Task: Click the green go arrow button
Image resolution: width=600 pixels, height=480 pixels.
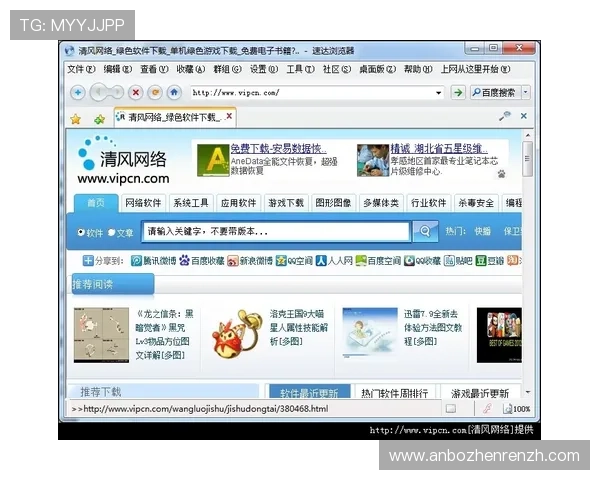Action: [x=458, y=92]
